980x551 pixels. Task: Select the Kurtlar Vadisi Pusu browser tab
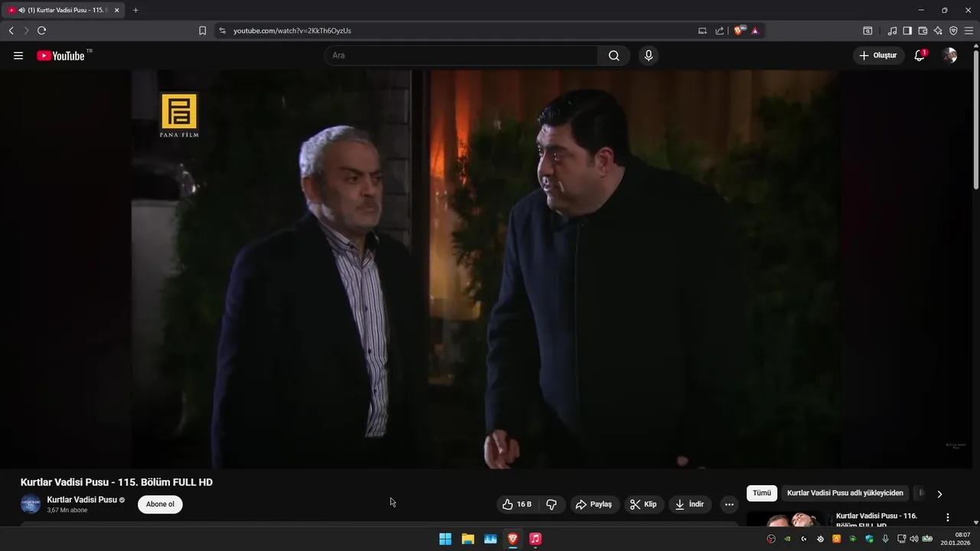pos(63,10)
